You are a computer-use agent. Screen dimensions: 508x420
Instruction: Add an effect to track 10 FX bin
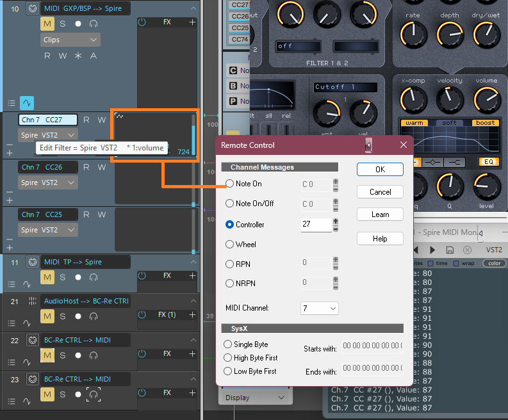[x=192, y=22]
